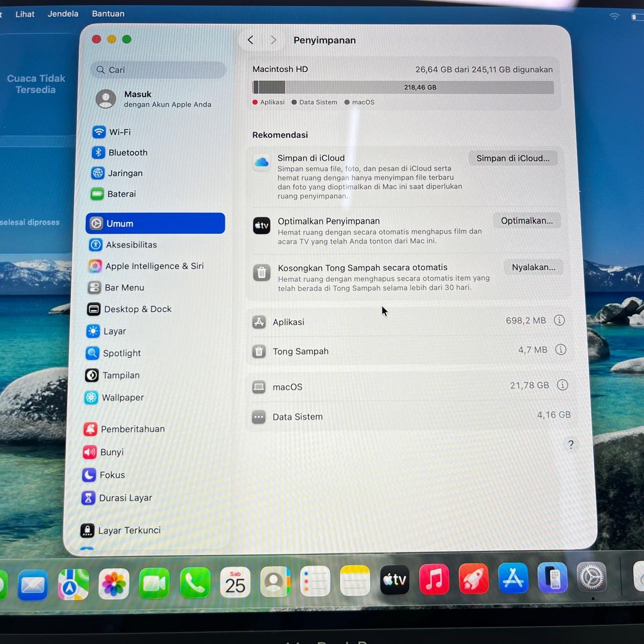This screenshot has height=644, width=644.
Task: Click the help question mark button
Action: (571, 445)
